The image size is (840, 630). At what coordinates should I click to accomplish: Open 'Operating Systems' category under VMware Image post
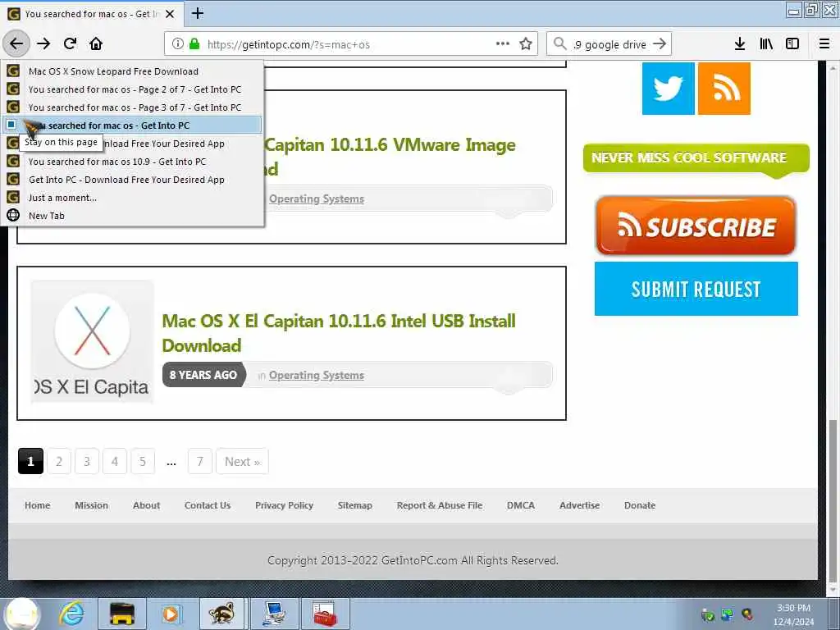[316, 199]
